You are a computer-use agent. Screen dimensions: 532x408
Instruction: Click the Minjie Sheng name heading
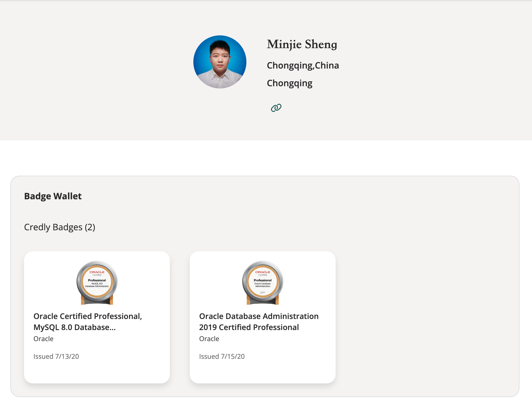(302, 44)
